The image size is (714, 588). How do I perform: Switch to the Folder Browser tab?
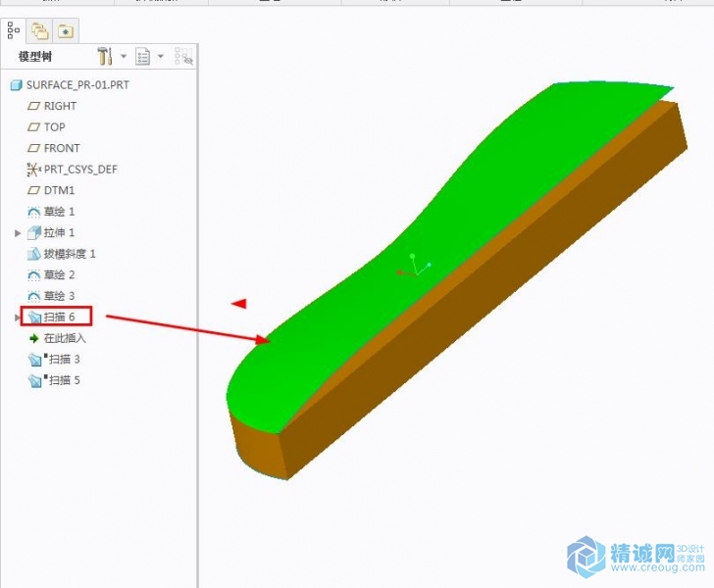39,31
